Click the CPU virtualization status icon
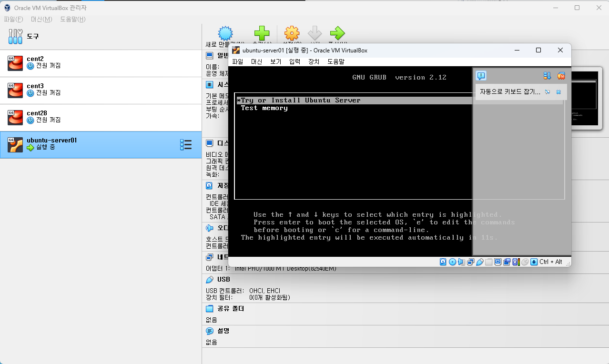This screenshot has height=364, width=609. [x=516, y=262]
